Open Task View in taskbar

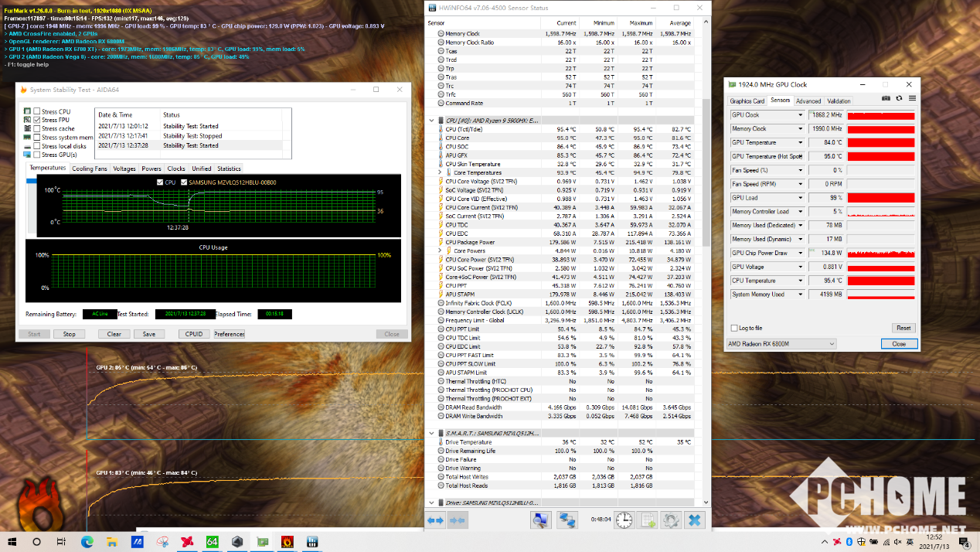pyautogui.click(x=62, y=542)
